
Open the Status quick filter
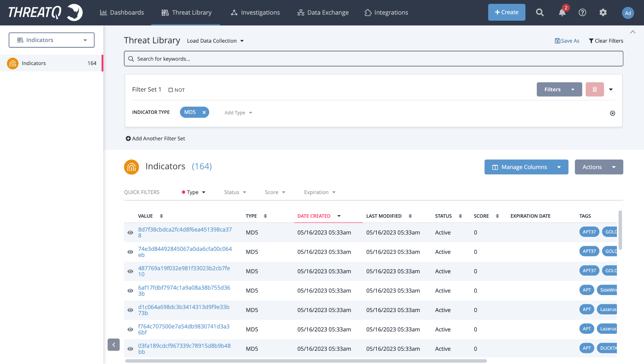tap(235, 192)
